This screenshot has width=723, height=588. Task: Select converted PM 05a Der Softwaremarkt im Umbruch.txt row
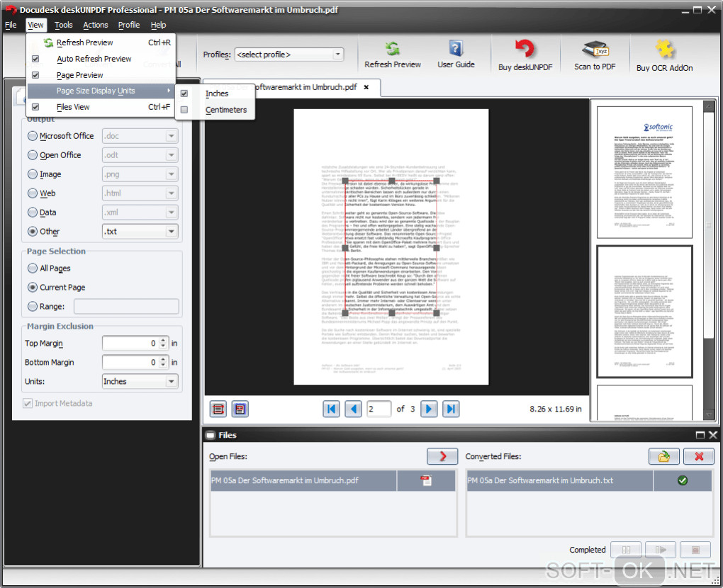(x=589, y=480)
